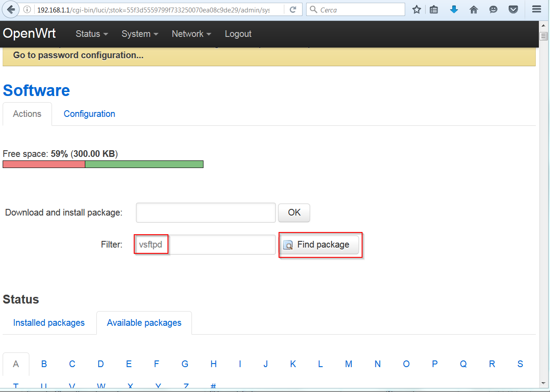Screen dimensions: 550x392
Task: Switch to the Configuration tab
Action: pyautogui.click(x=89, y=114)
